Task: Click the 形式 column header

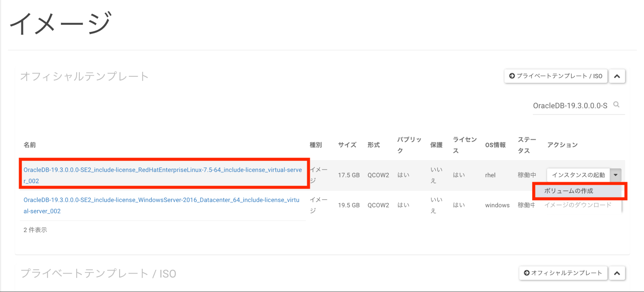Action: point(374,145)
